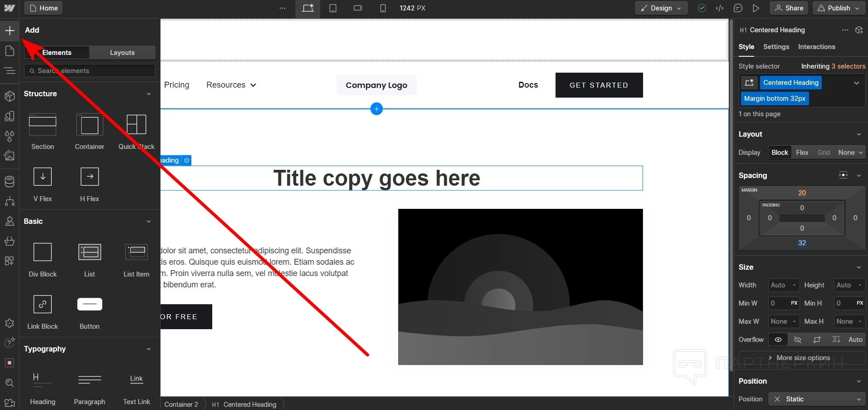Open the Position Static dropdown
The image size is (868, 410).
816,399
